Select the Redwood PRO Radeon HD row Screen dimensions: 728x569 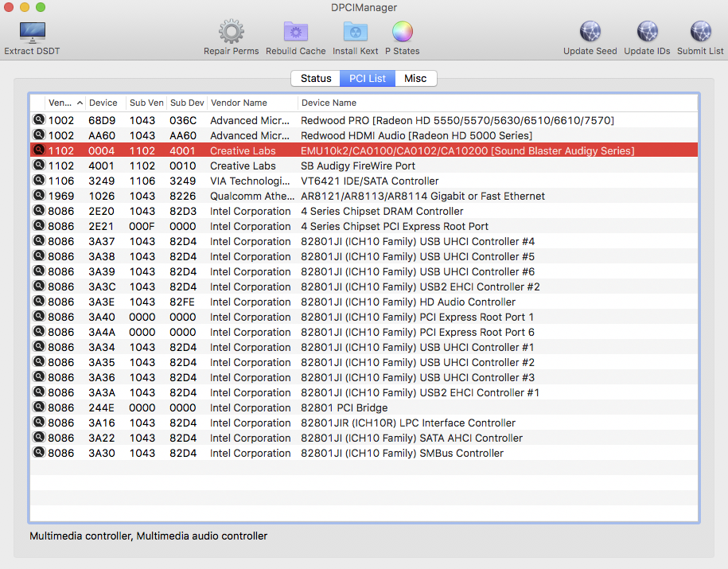(364, 120)
